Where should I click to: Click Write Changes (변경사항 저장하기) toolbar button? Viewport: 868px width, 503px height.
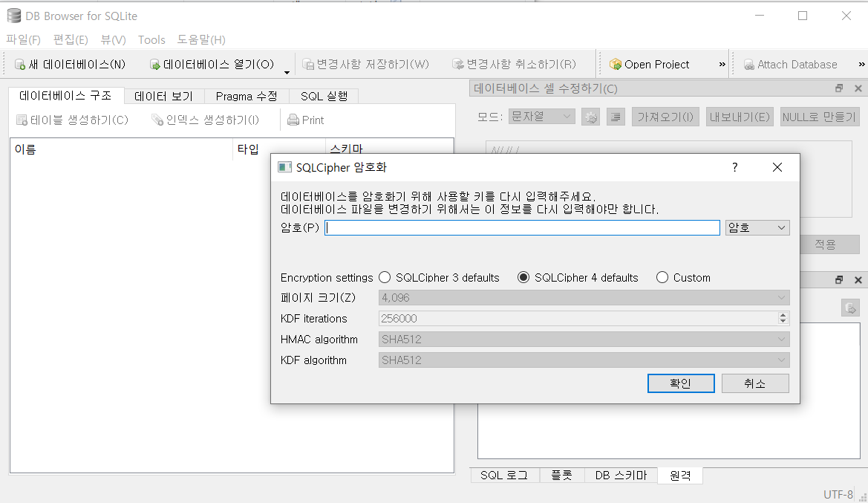pos(365,64)
